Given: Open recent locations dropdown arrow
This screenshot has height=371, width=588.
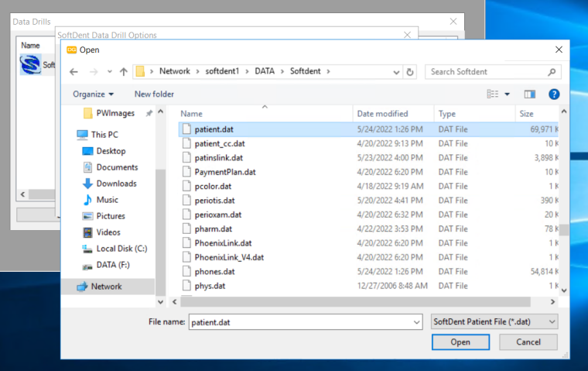Looking at the screenshot, I should pyautogui.click(x=110, y=72).
